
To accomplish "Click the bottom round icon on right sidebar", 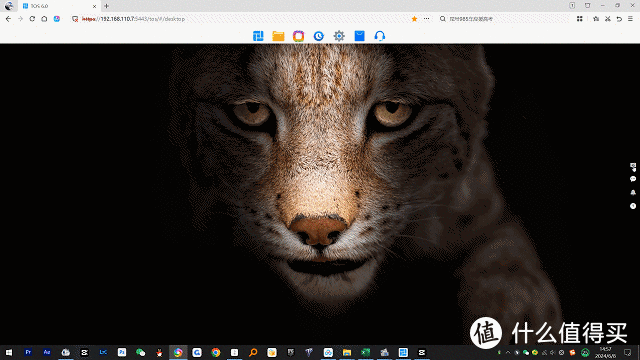I will (x=633, y=206).
